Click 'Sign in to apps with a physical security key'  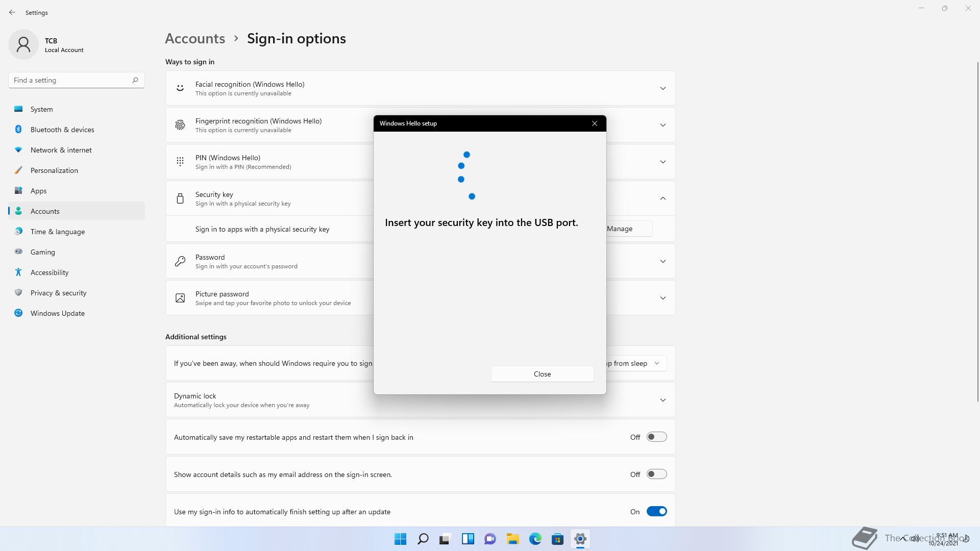(262, 229)
